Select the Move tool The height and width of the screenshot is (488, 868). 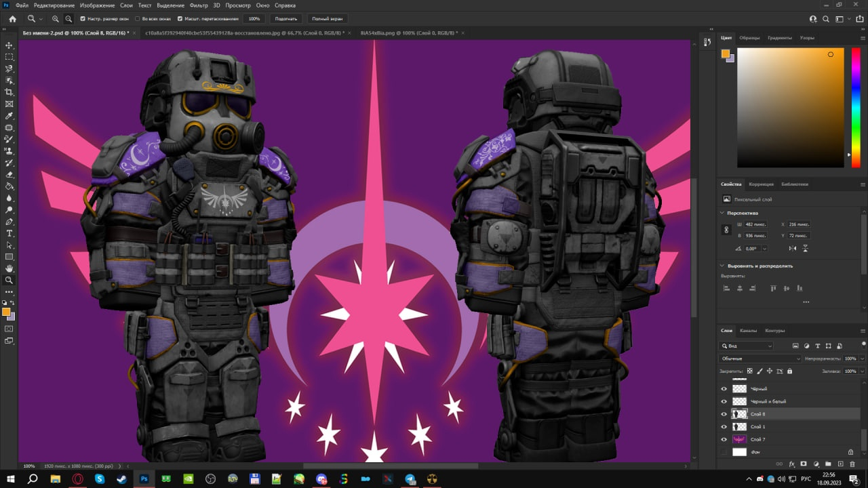[9, 45]
